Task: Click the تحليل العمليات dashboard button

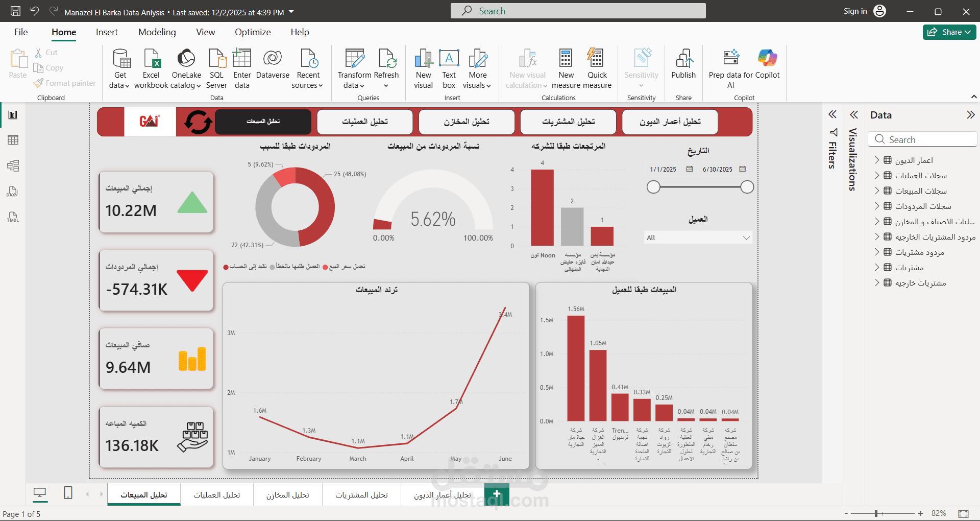Action: (365, 122)
